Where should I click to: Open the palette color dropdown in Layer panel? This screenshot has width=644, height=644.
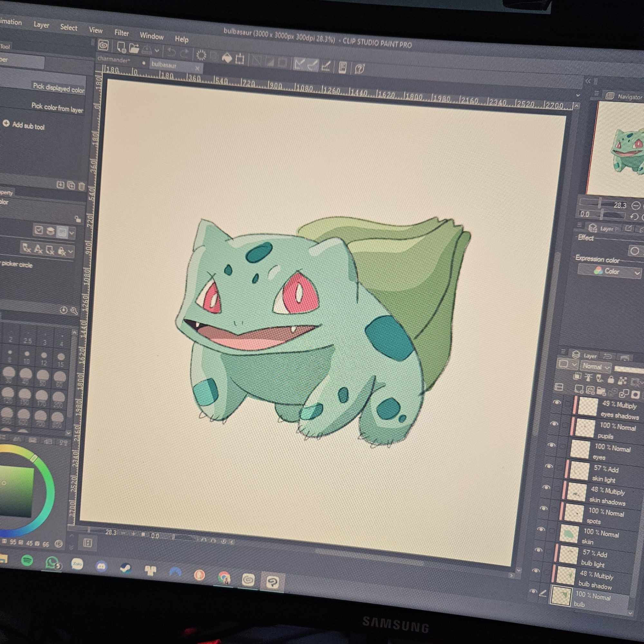pos(568,364)
